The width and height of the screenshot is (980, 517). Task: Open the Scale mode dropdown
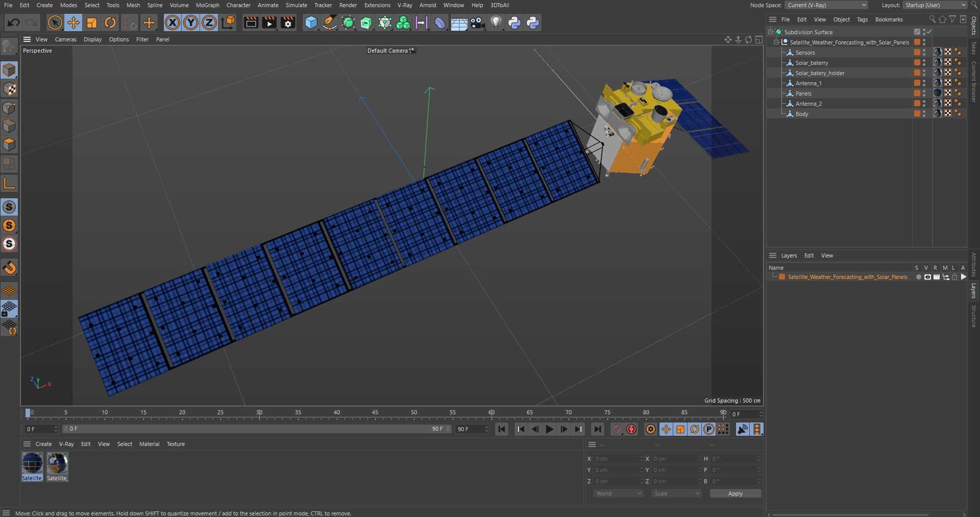click(x=677, y=494)
